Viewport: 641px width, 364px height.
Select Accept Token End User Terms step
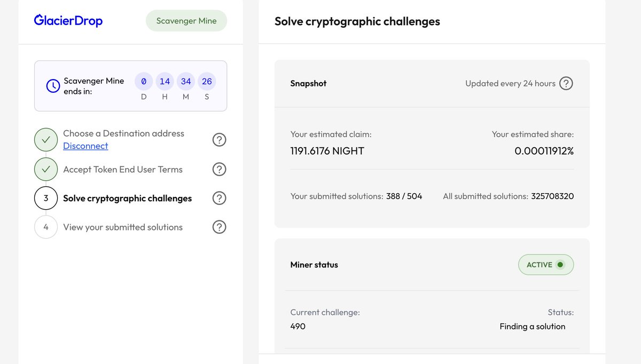123,169
